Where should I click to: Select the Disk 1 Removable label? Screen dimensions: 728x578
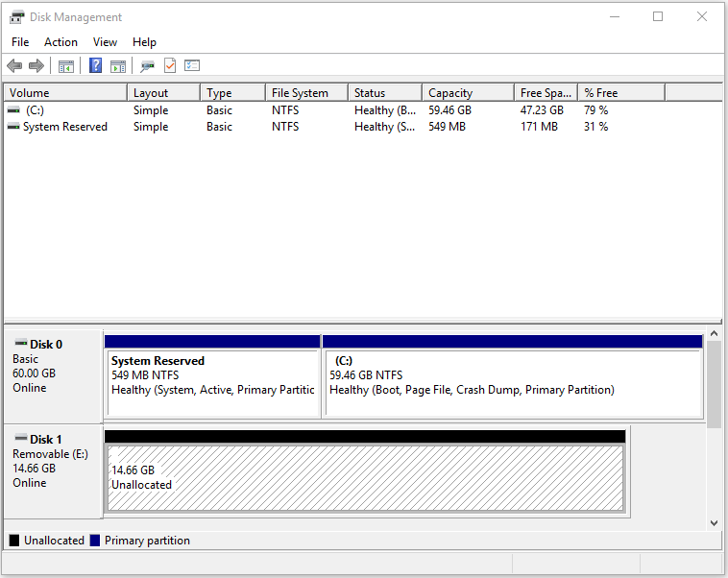tap(53, 461)
